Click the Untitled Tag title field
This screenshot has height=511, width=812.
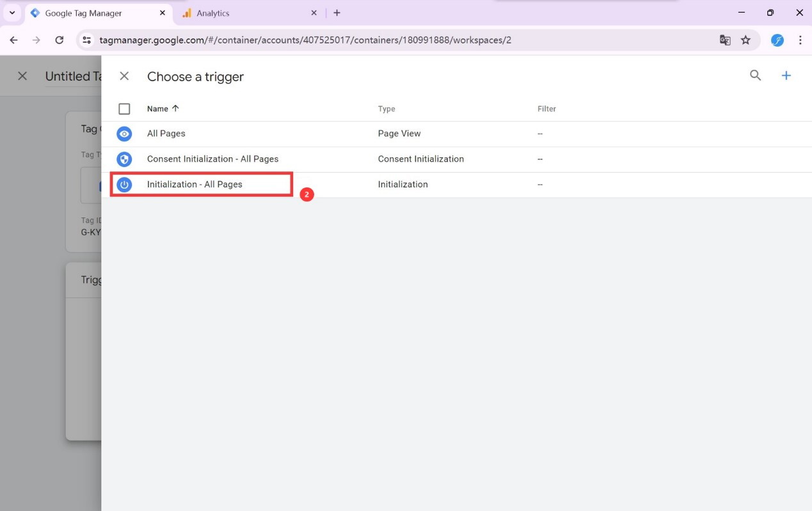point(73,76)
